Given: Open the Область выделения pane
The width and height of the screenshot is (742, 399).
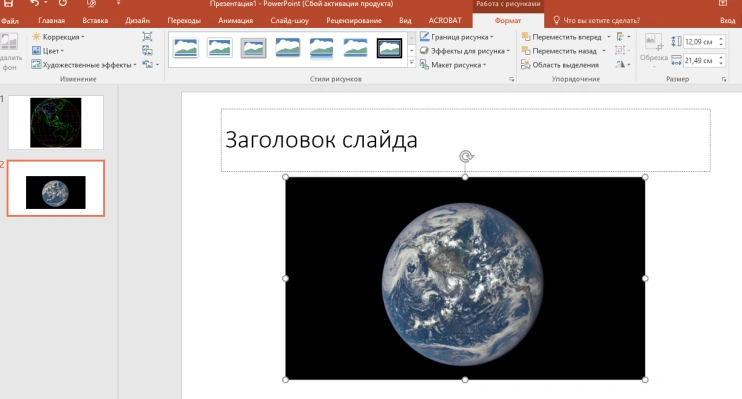Looking at the screenshot, I should click(560, 65).
